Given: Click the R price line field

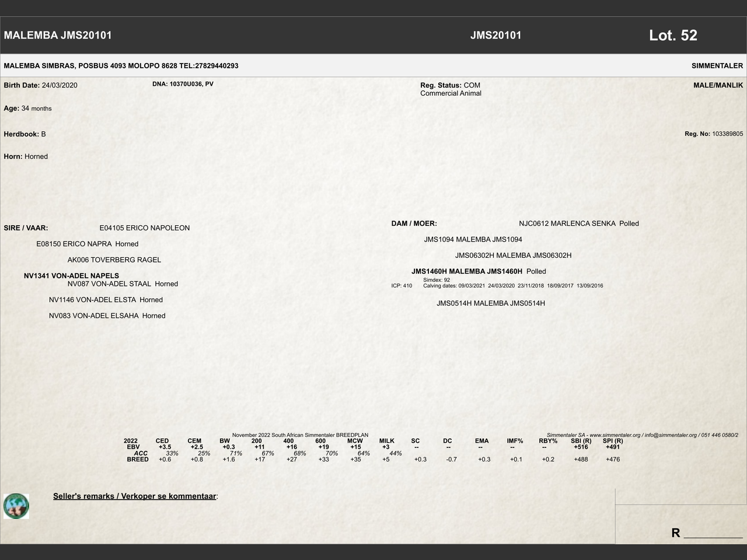Looking at the screenshot, I should pos(707,533).
